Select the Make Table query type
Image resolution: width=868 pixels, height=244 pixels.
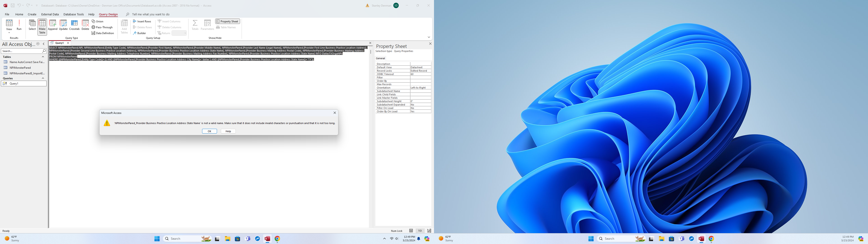[x=42, y=26]
